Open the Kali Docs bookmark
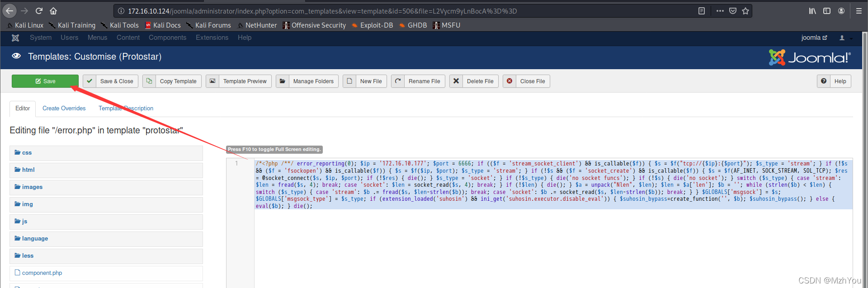The width and height of the screenshot is (868, 288). pyautogui.click(x=163, y=25)
